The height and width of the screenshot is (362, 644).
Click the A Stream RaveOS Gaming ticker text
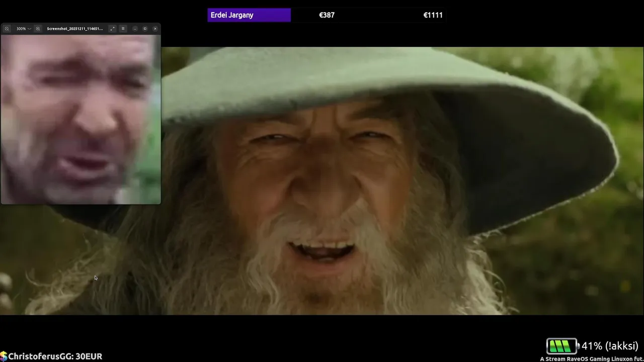pos(592,359)
